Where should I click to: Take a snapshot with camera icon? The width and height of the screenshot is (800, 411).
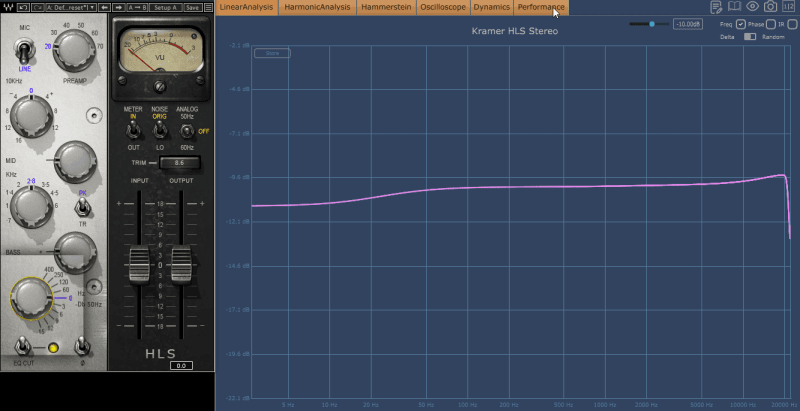click(770, 7)
